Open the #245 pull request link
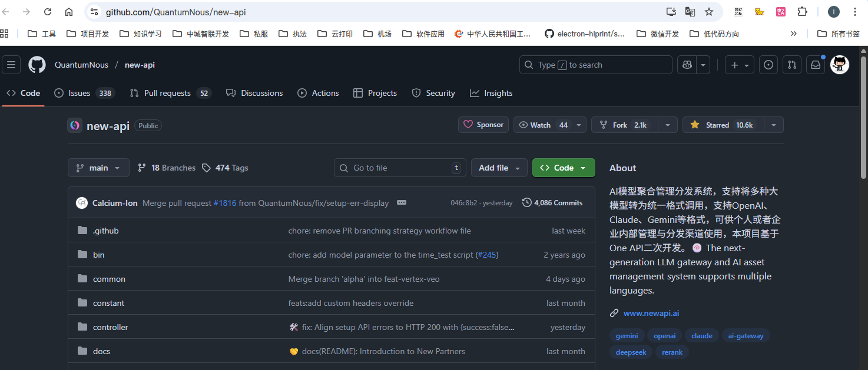 point(486,255)
